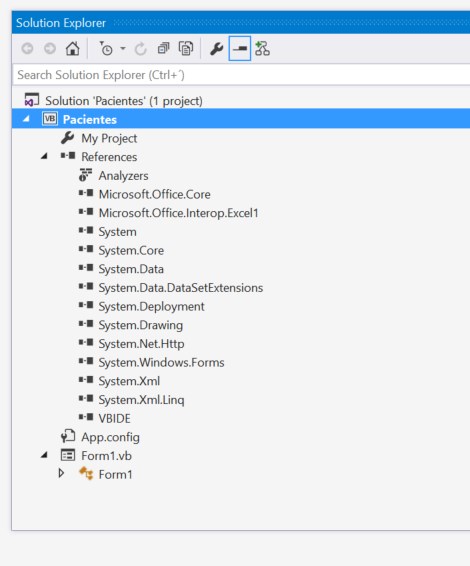Click the System.Data.DataSetExtensions reference icon
Viewport: 470px width, 566px height.
point(86,287)
